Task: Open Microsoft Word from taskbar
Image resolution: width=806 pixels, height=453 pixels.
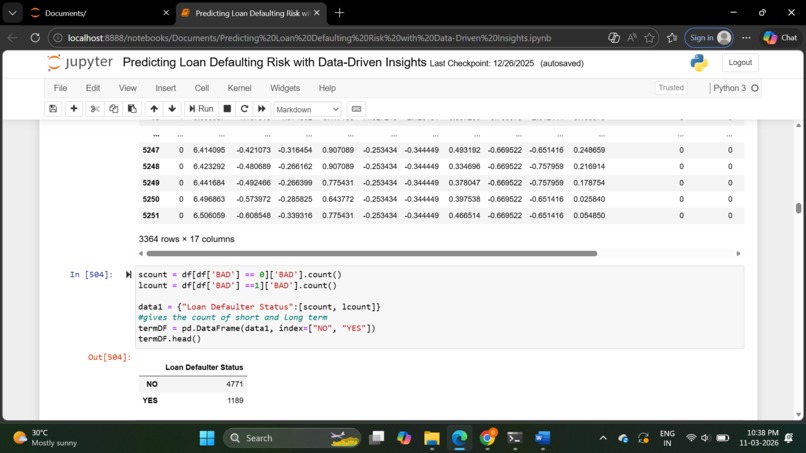Action: tap(542, 438)
